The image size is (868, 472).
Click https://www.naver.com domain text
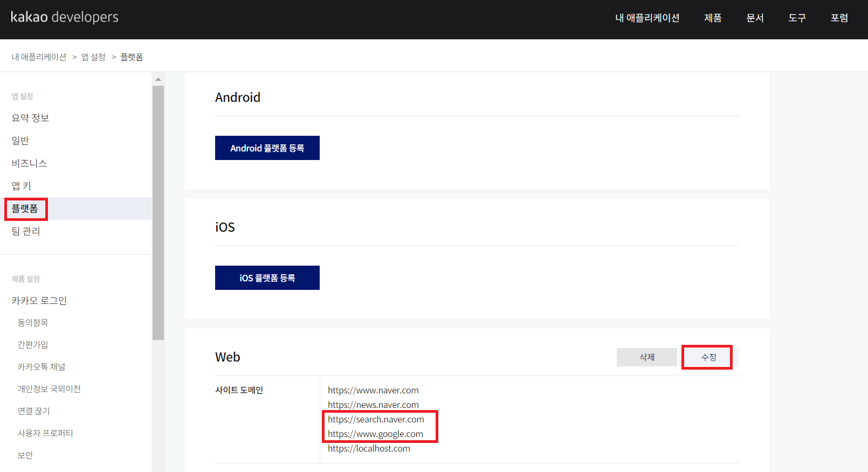[x=373, y=390]
